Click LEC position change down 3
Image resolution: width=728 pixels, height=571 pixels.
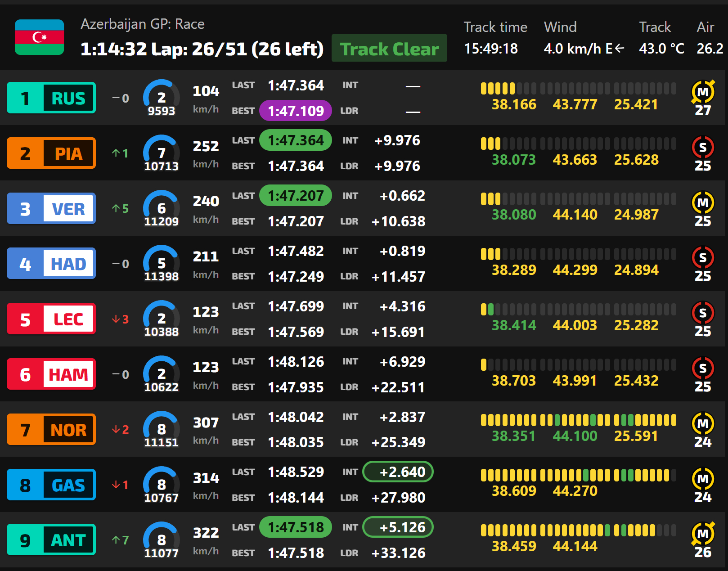coord(120,319)
